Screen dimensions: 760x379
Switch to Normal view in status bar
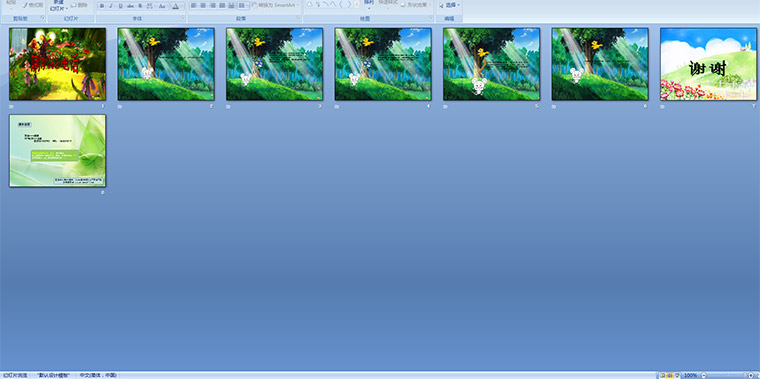coord(662,376)
